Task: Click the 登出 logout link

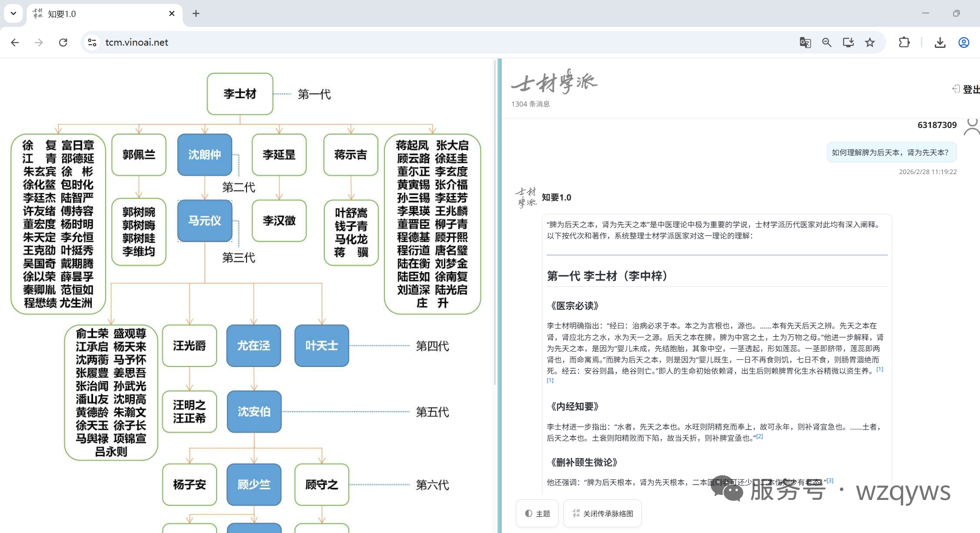Action: pos(967,90)
